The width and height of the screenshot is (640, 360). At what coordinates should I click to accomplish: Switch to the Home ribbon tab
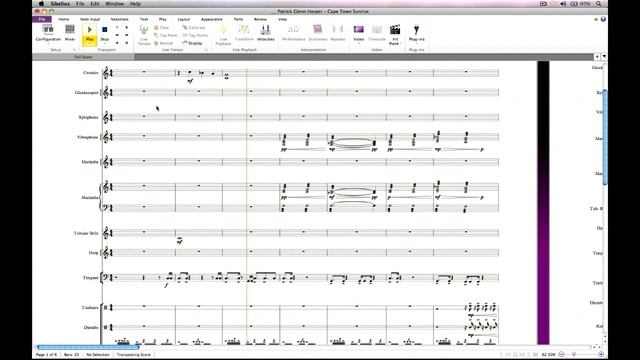63,19
